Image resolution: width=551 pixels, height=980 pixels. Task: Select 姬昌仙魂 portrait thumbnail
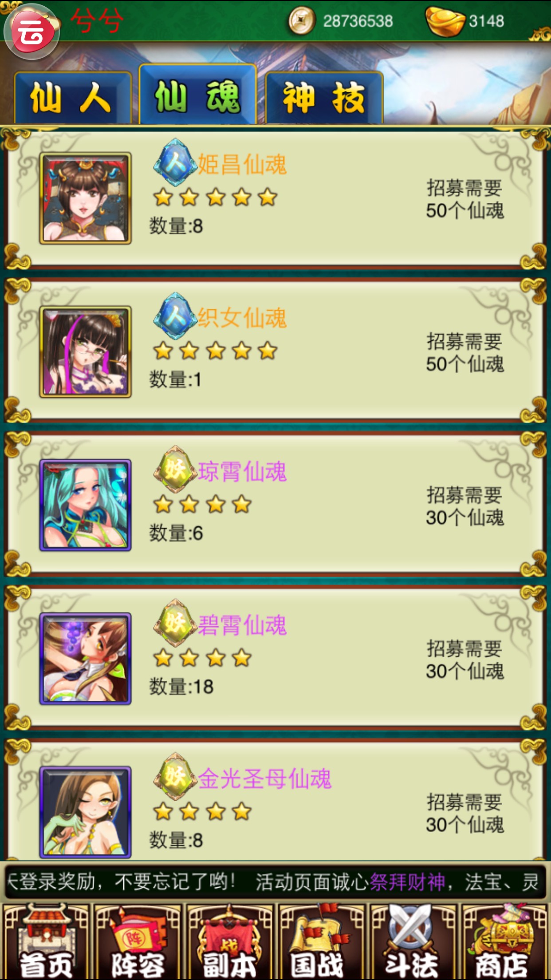coord(85,198)
